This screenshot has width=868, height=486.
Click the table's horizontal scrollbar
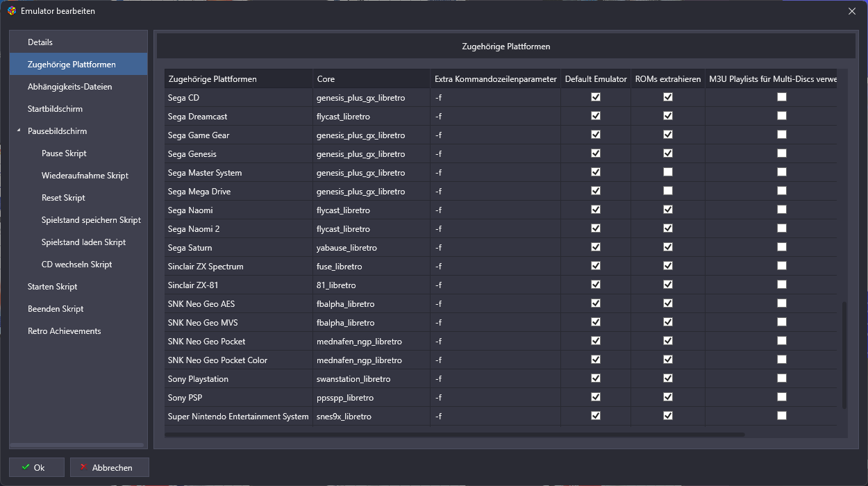pos(455,435)
